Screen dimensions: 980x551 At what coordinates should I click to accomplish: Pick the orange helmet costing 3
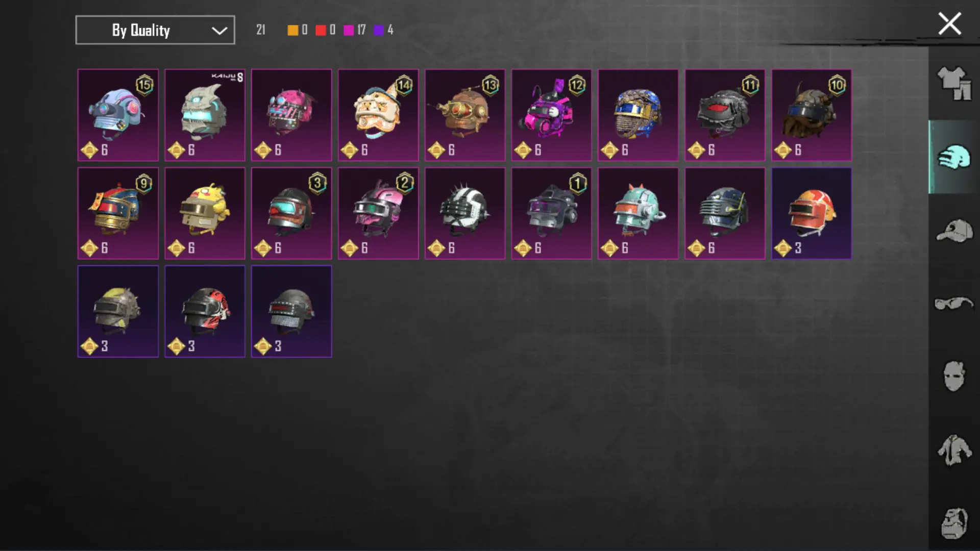(x=812, y=213)
